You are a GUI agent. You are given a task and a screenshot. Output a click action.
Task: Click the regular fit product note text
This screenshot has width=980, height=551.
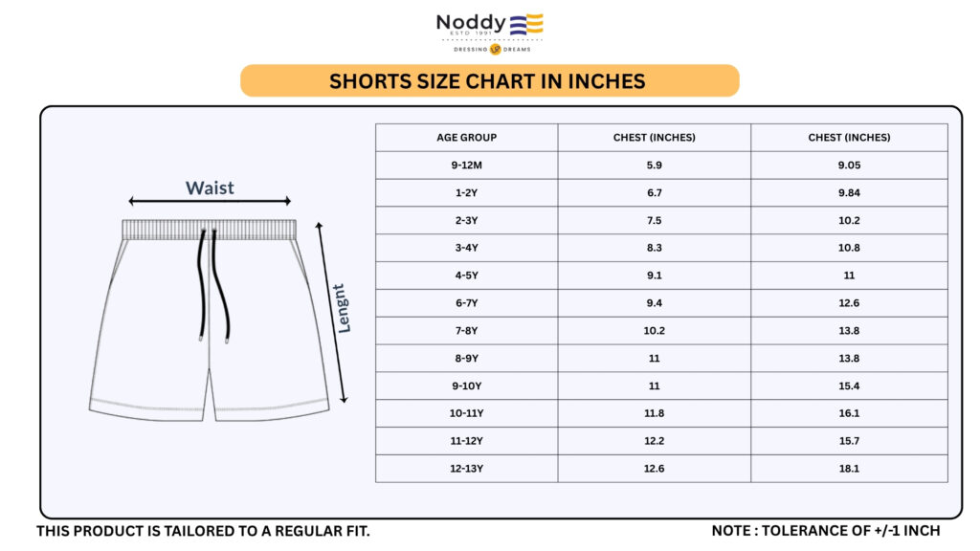pos(203,531)
